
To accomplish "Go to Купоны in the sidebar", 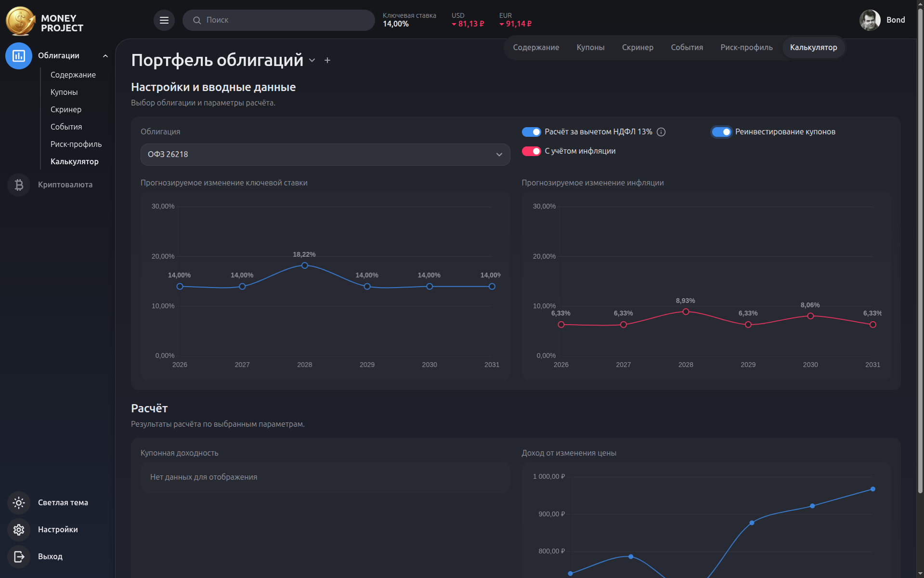I will pos(64,92).
